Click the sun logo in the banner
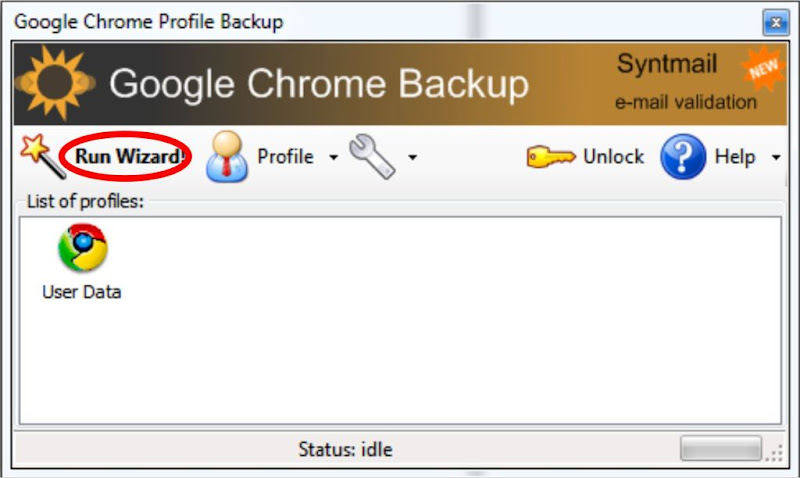The width and height of the screenshot is (800, 478). click(x=55, y=83)
